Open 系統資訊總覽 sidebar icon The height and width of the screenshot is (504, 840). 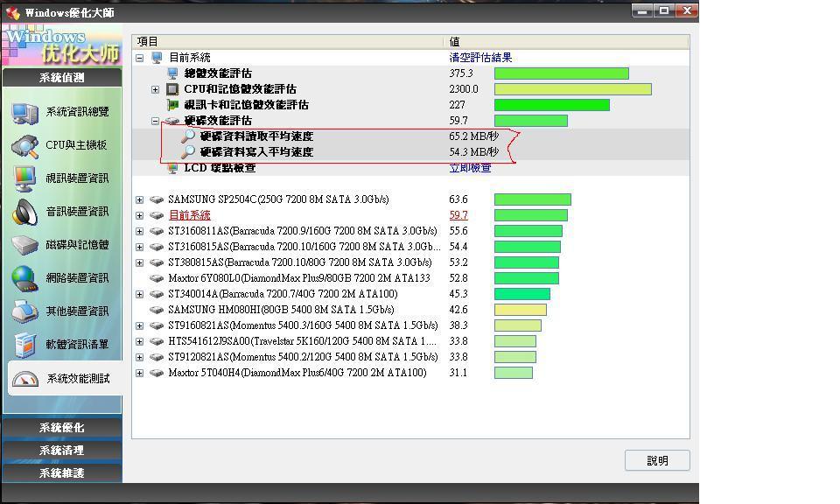tap(24, 113)
